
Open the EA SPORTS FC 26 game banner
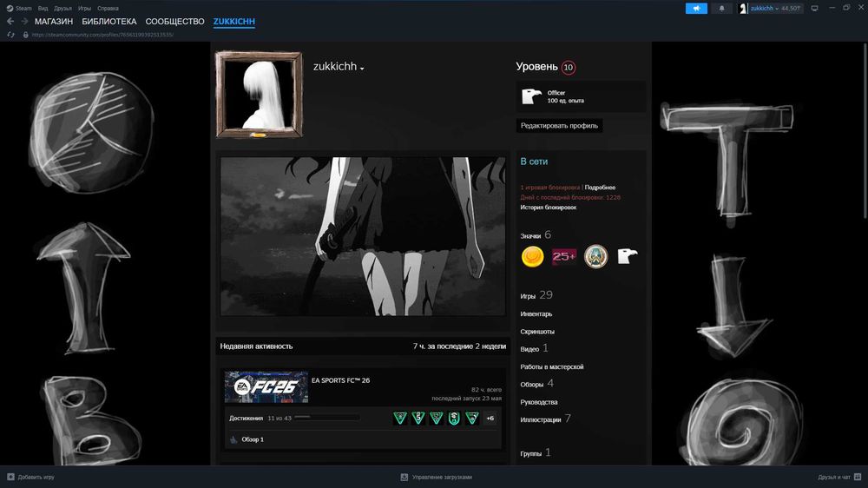[x=266, y=386]
